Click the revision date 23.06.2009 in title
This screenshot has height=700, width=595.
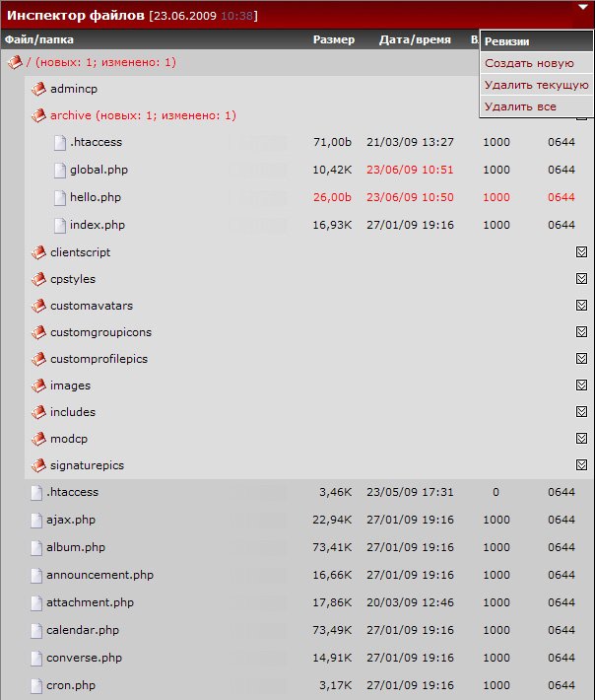(x=185, y=16)
